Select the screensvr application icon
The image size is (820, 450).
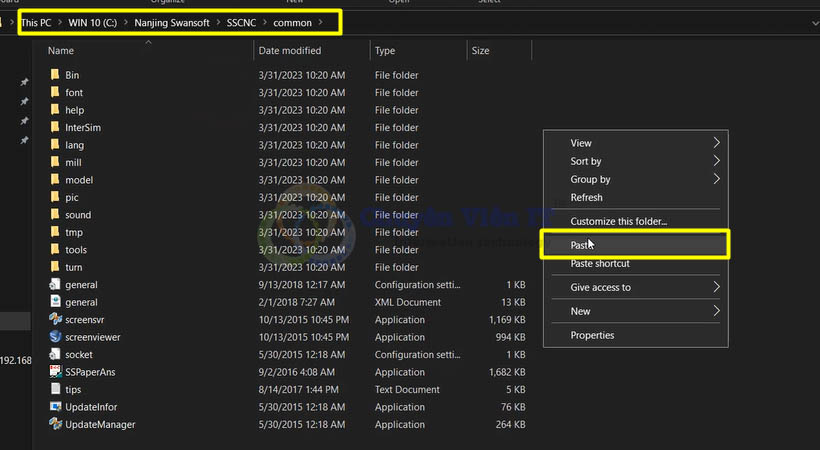pos(55,320)
